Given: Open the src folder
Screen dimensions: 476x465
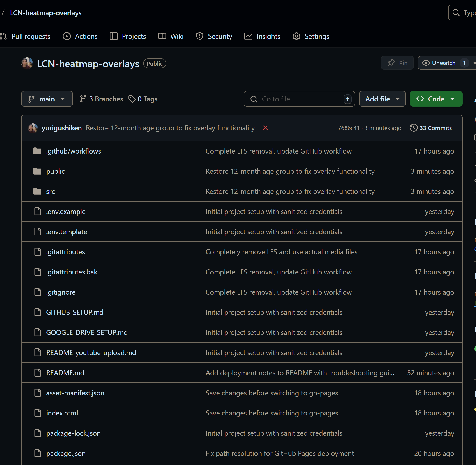Looking at the screenshot, I should click(x=50, y=191).
